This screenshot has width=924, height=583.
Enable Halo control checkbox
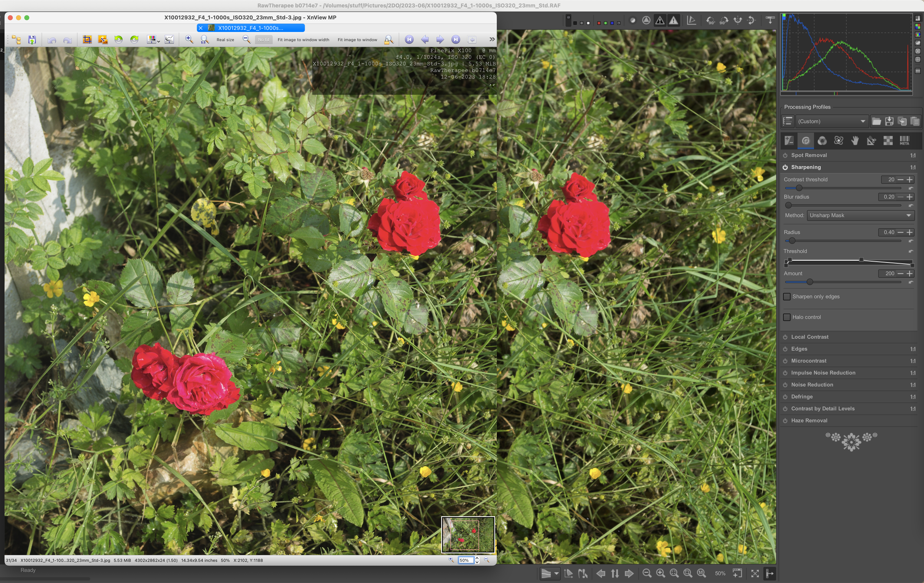pos(787,317)
